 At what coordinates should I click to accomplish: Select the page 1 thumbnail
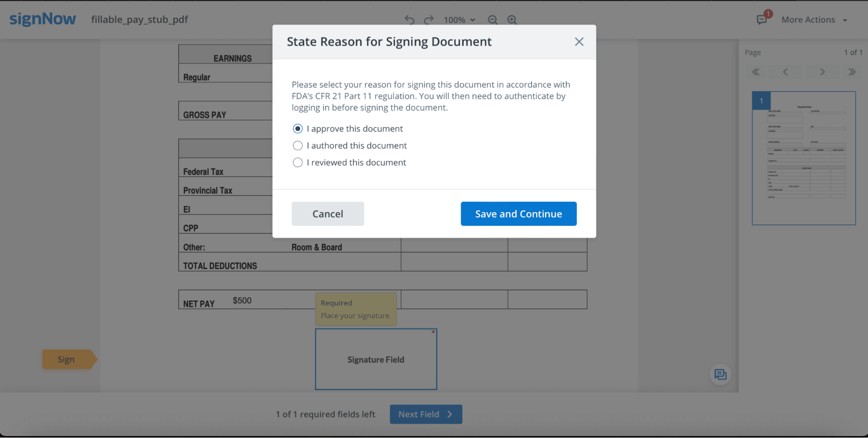coord(803,158)
